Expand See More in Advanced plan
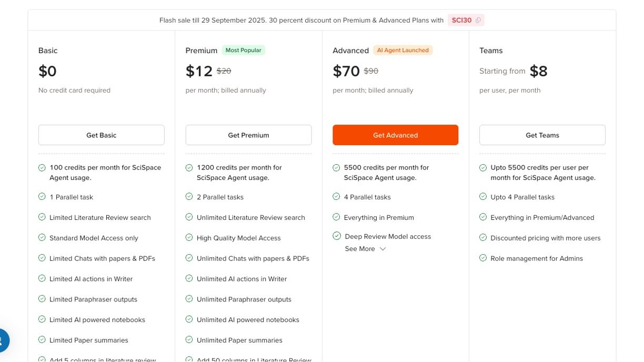The image size is (644, 362). coord(360,249)
